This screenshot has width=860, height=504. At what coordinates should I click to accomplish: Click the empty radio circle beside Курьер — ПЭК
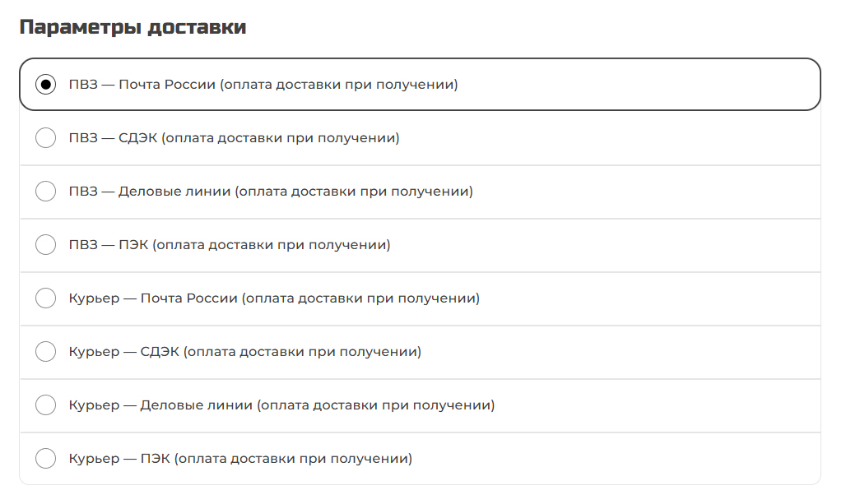[x=45, y=459]
